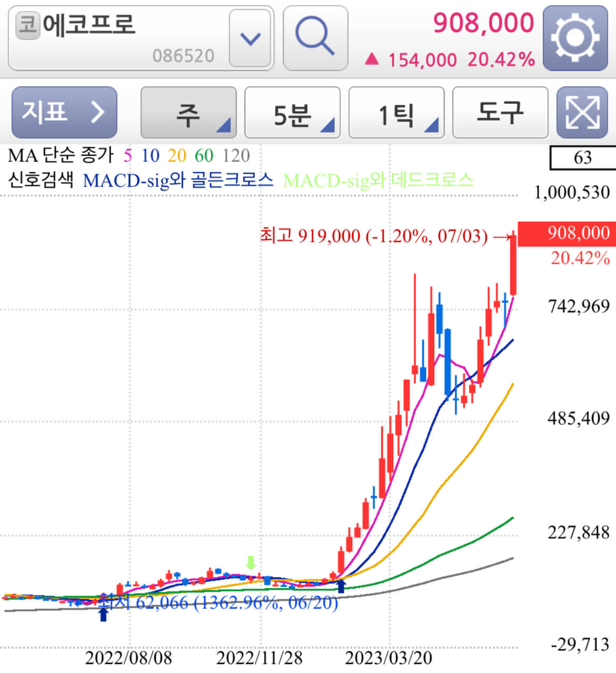Click the 227,848 price axis label

point(579,532)
